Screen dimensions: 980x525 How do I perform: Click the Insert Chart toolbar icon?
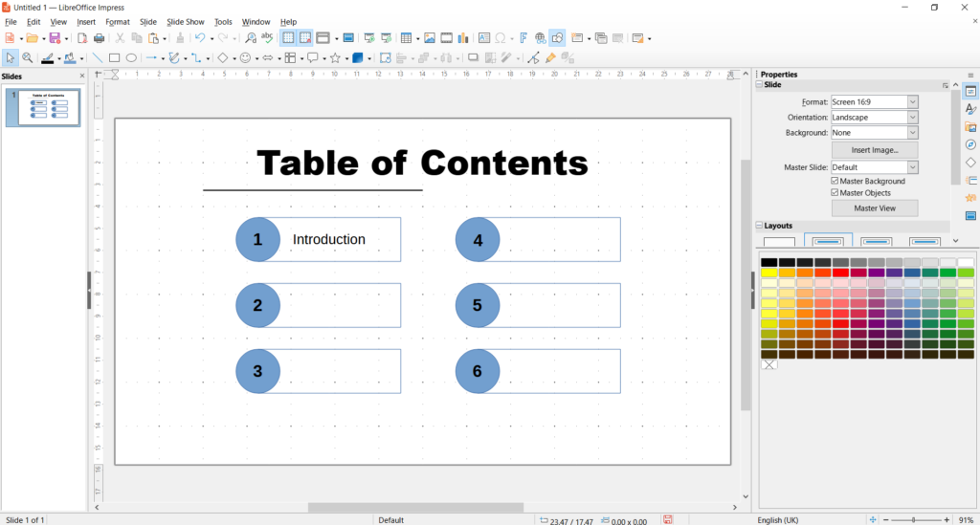[x=463, y=38]
